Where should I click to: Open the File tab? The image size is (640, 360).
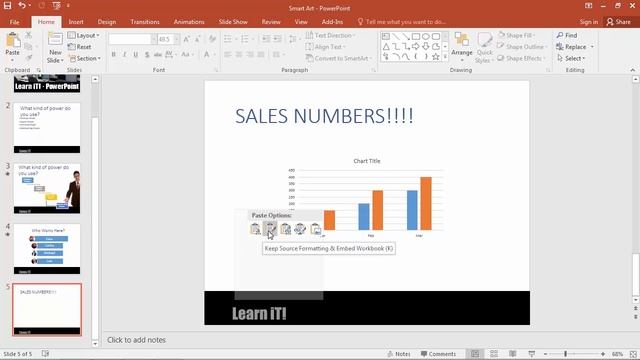[x=14, y=22]
